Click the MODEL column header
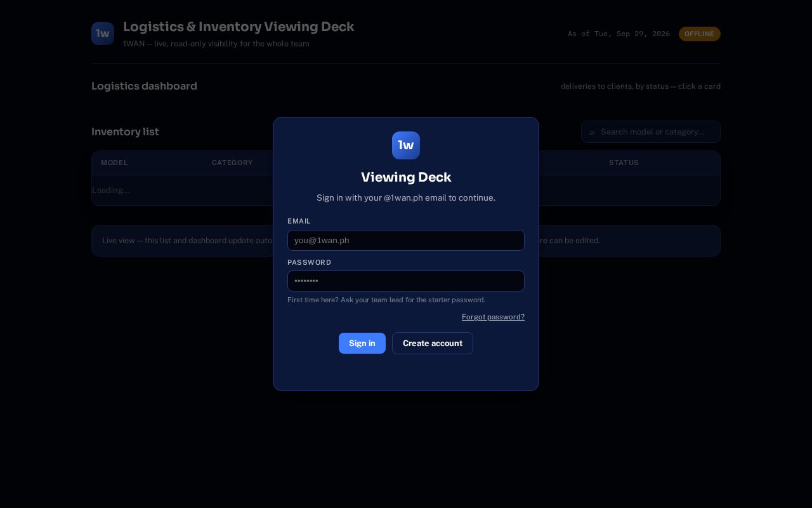This screenshot has width=812, height=508. (114, 163)
